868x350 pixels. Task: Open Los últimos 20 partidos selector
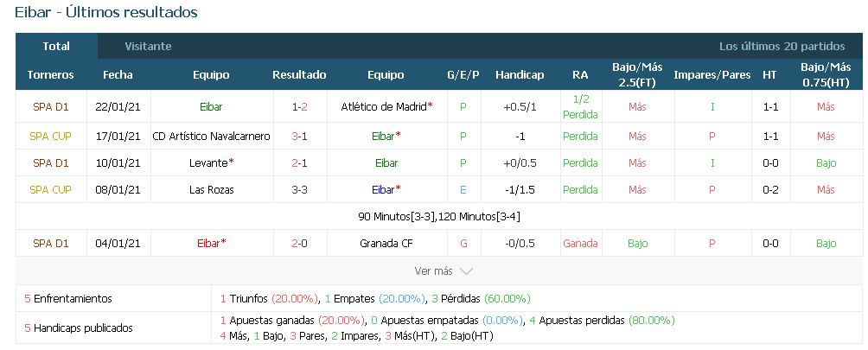tap(782, 47)
